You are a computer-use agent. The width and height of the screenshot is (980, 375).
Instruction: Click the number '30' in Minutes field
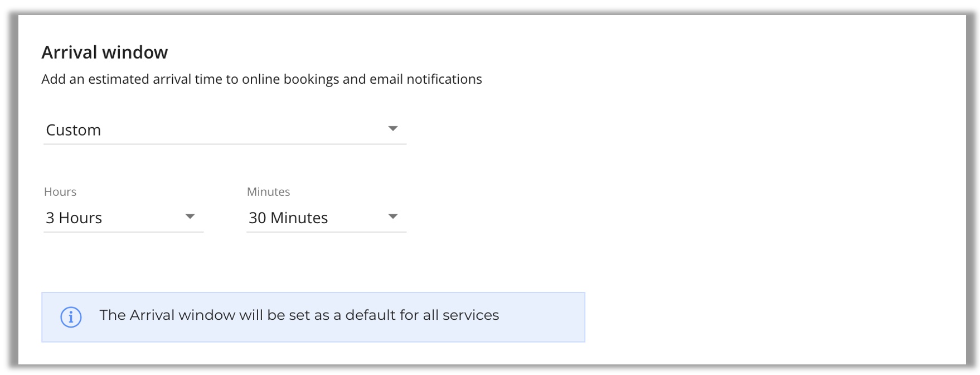tap(257, 218)
